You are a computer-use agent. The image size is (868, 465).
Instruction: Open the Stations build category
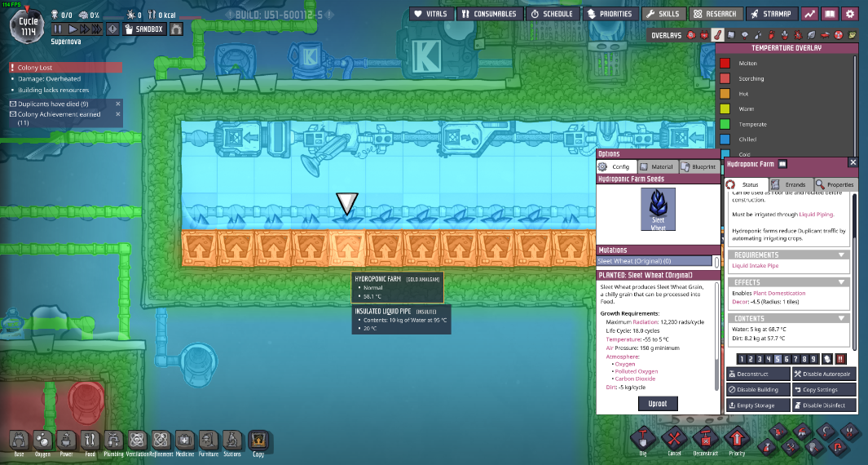click(x=232, y=441)
